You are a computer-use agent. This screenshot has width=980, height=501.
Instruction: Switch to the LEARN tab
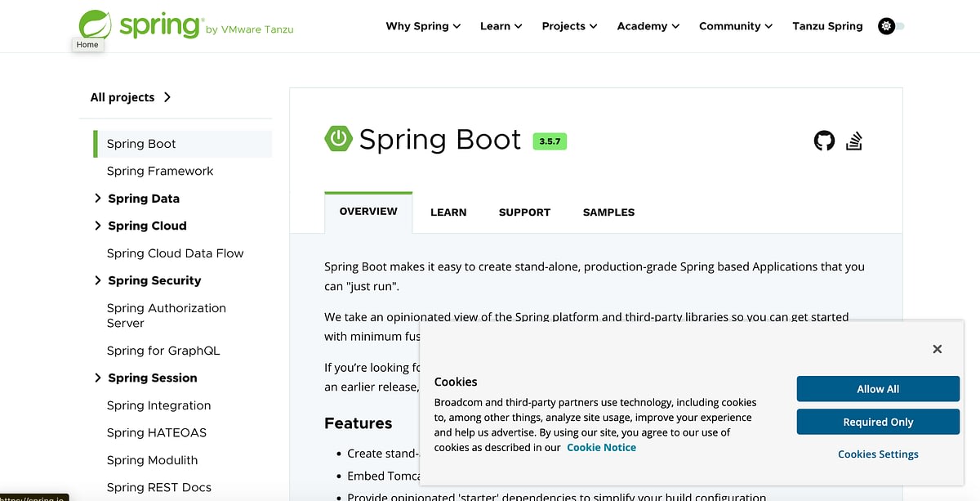448,212
